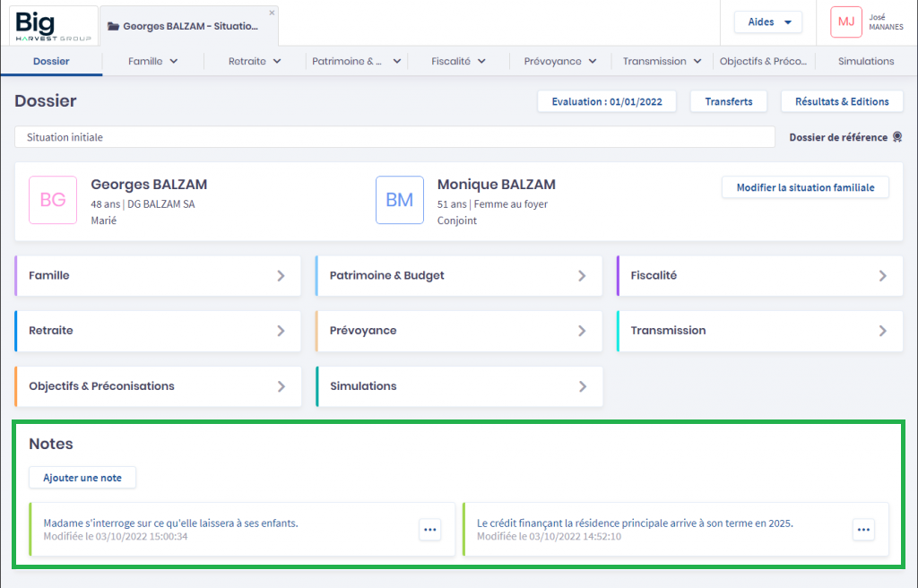Open the Aides dropdown
Viewport: 918px width, 588px height.
point(769,22)
